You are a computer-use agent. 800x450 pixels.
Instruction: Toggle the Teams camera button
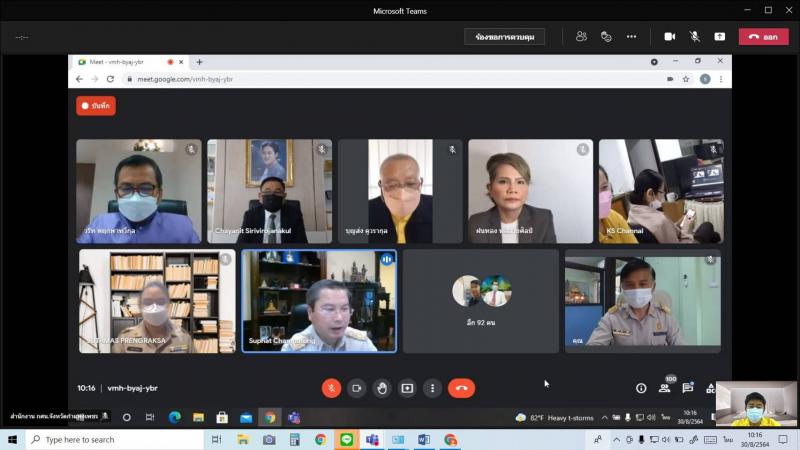669,37
